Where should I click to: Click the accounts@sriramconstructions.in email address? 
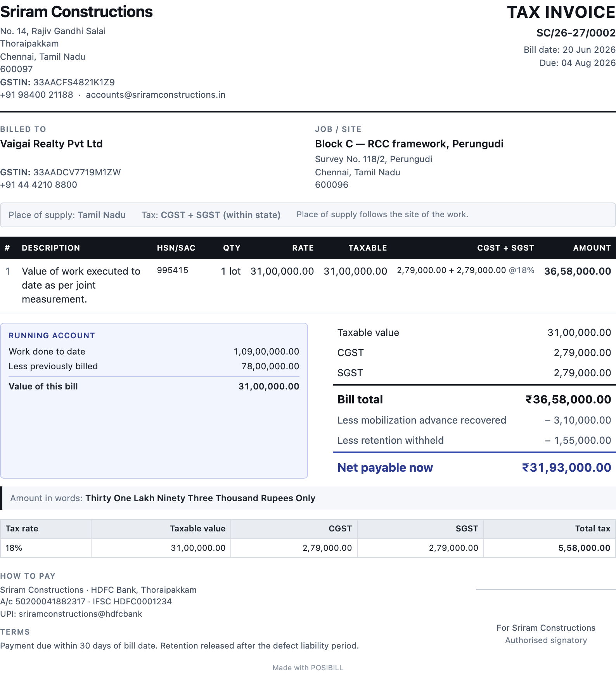(x=156, y=95)
